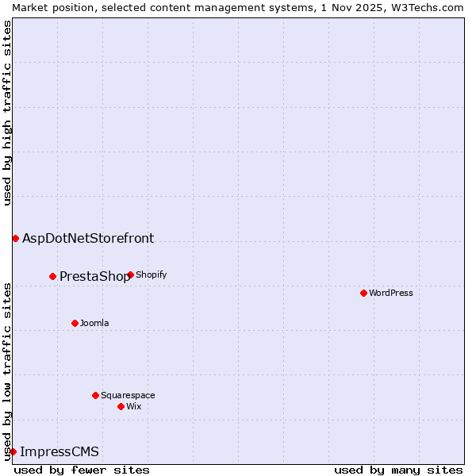Select the Joomla red diamond marker
Screen dimensions: 476x476
tap(75, 323)
